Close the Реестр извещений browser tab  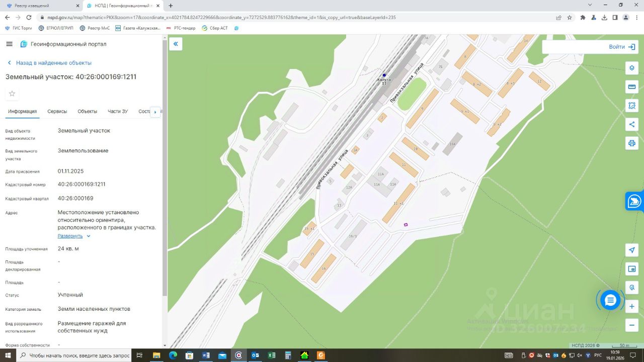pyautogui.click(x=77, y=6)
